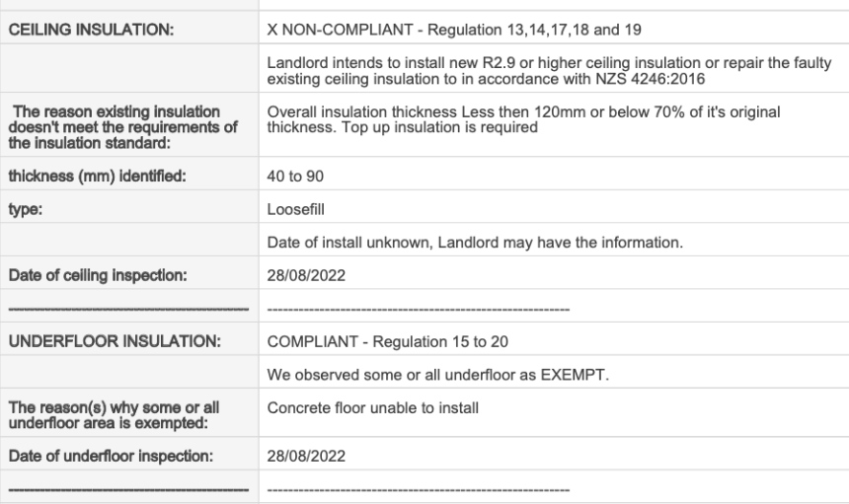The image size is (849, 504).
Task: Click the underfloor inspection date 28/08/2022
Action: 306,456
